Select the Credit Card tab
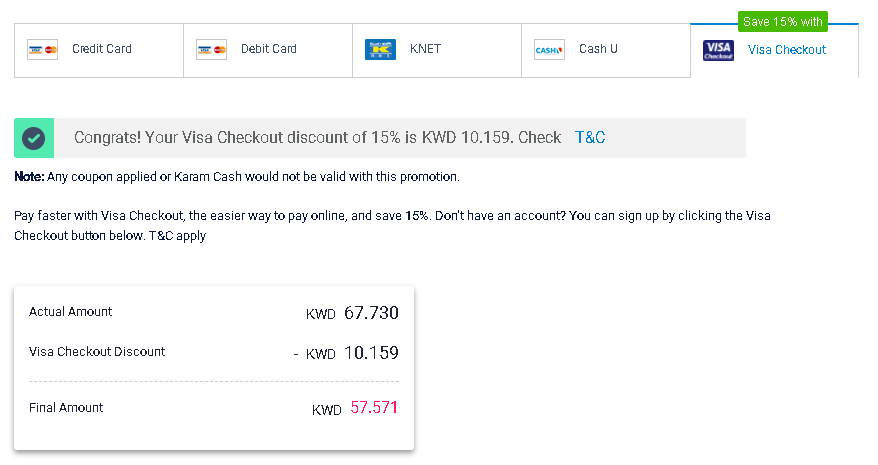This screenshot has height=465, width=878. 99,50
